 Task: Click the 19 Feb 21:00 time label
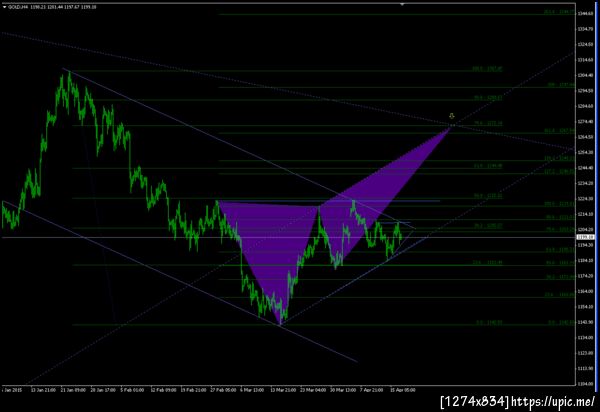193,390
